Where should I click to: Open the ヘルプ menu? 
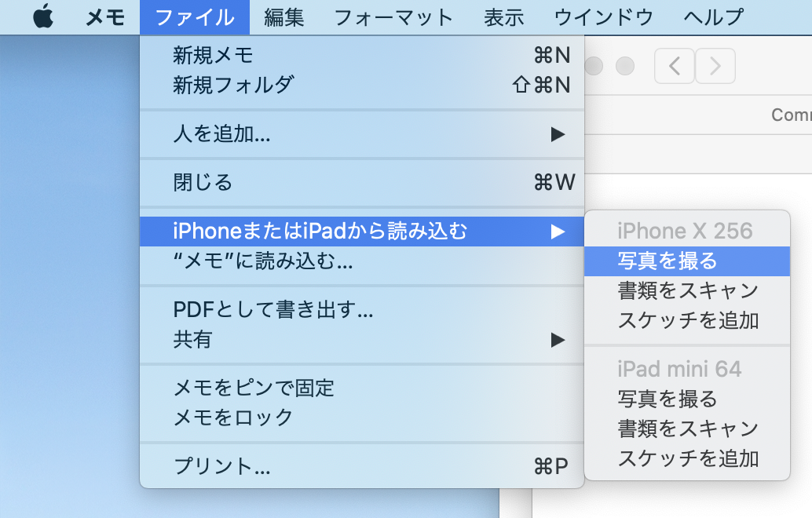tap(714, 17)
